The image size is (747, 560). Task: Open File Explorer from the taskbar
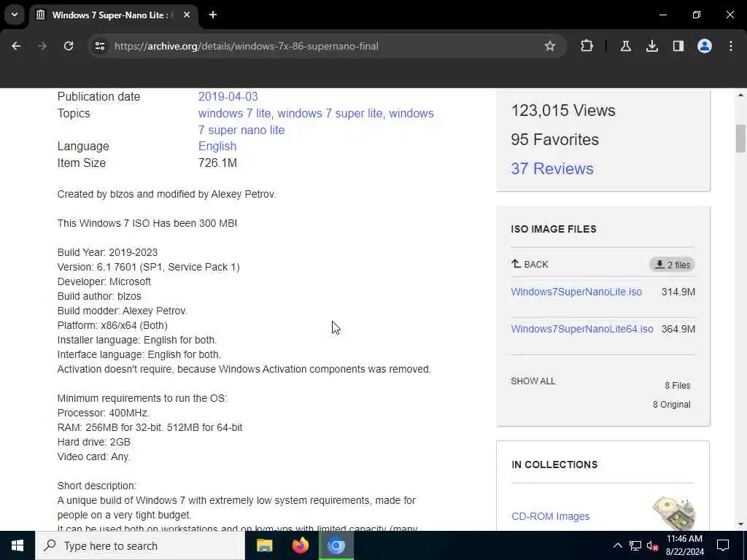coord(264,545)
